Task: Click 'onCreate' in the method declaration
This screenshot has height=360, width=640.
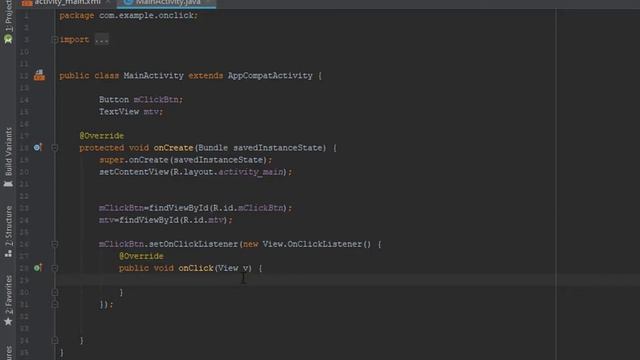Action: click(173, 148)
